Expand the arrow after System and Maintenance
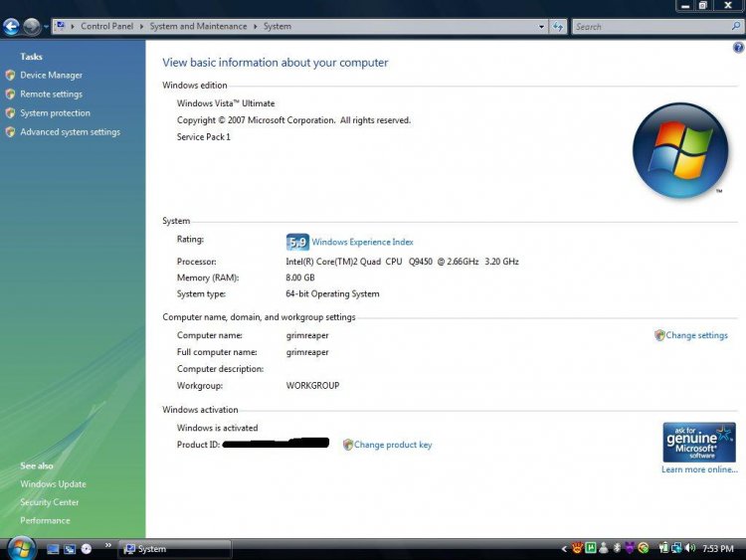Image resolution: width=746 pixels, height=560 pixels. [255, 27]
